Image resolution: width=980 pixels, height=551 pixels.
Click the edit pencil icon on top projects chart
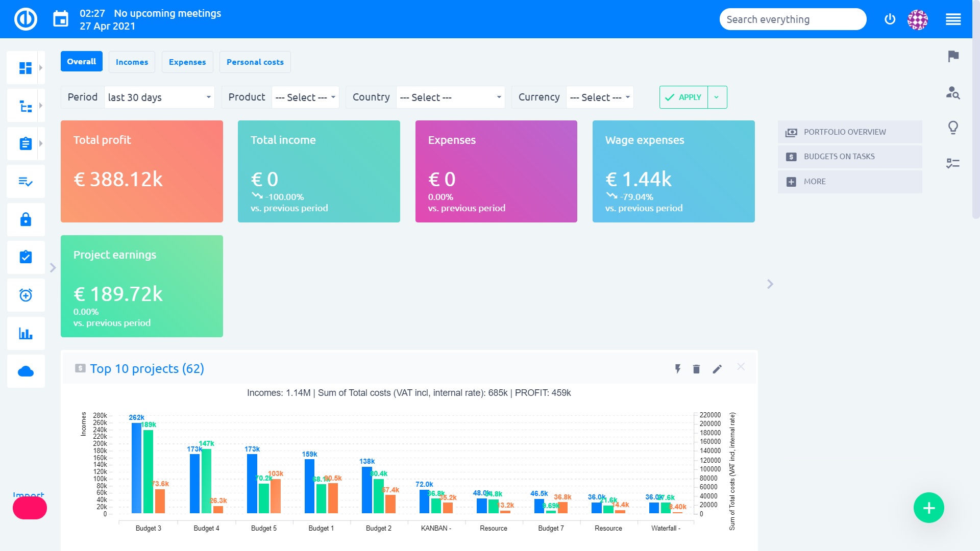pyautogui.click(x=718, y=369)
